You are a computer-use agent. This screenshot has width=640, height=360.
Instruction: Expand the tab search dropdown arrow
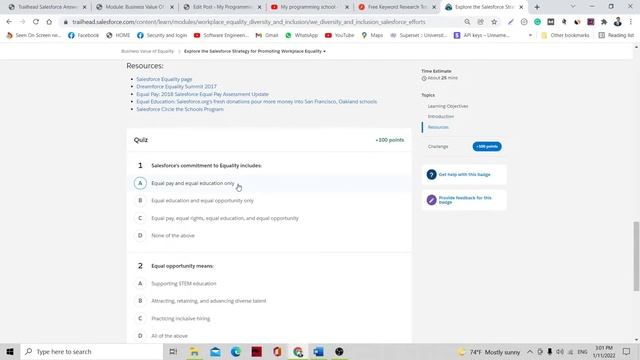pyautogui.click(x=573, y=7)
